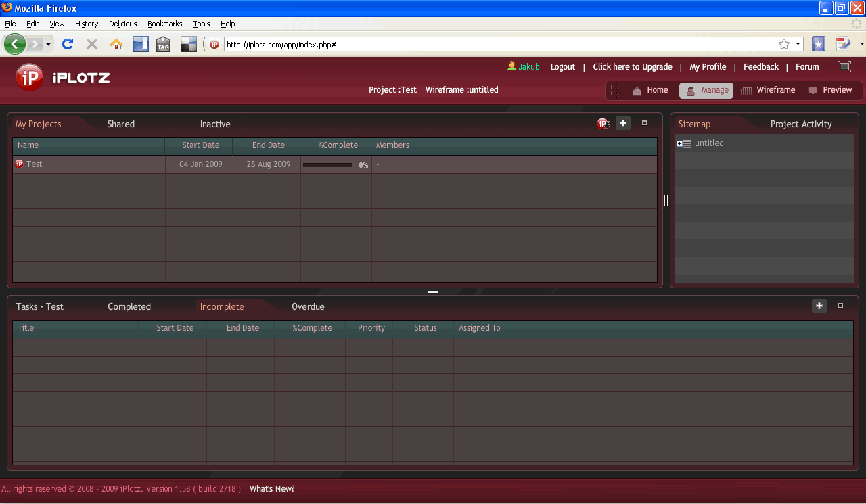Select the Incomplete tasks tab
This screenshot has height=504, width=866.
222,306
